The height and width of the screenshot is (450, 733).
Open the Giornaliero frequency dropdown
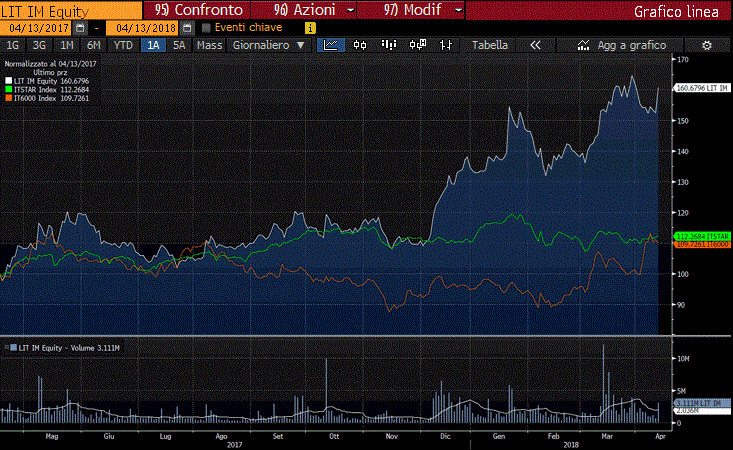pyautogui.click(x=269, y=45)
